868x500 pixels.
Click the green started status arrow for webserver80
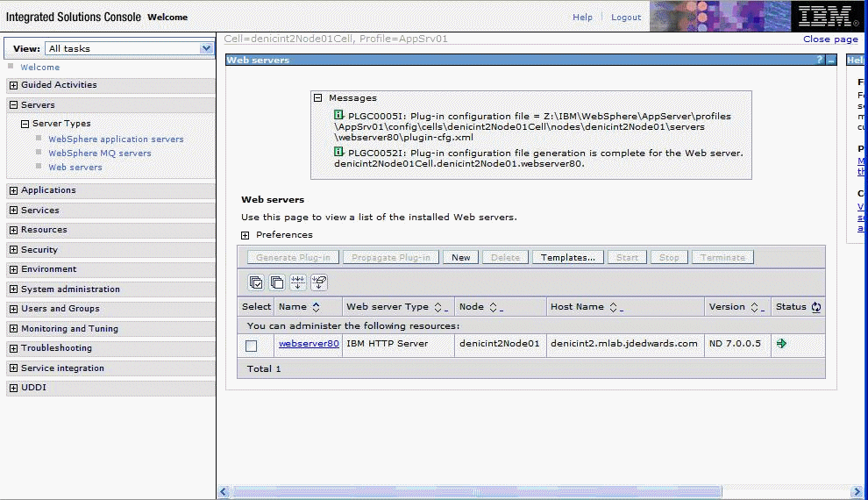click(781, 344)
